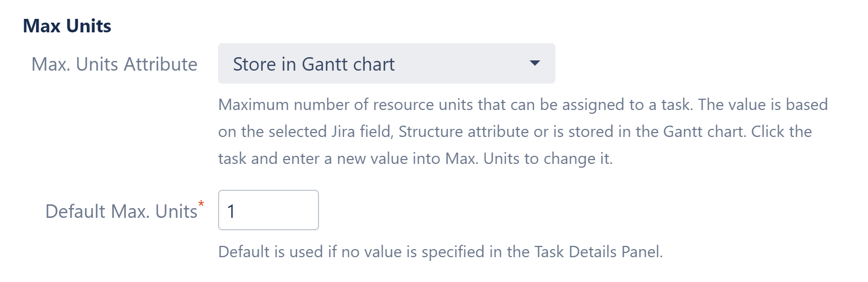This screenshot has width=868, height=282.
Task: Select the "Store in Gantt chart" text
Action: [x=314, y=64]
